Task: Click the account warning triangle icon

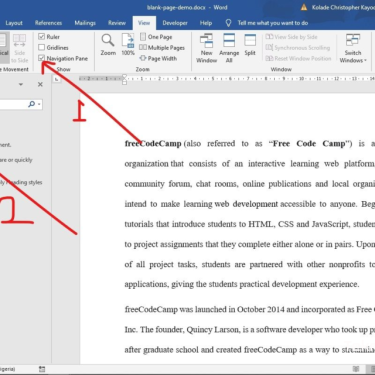Action: pos(304,7)
